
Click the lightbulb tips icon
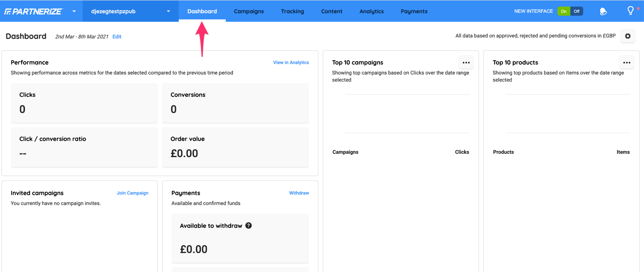630,11
